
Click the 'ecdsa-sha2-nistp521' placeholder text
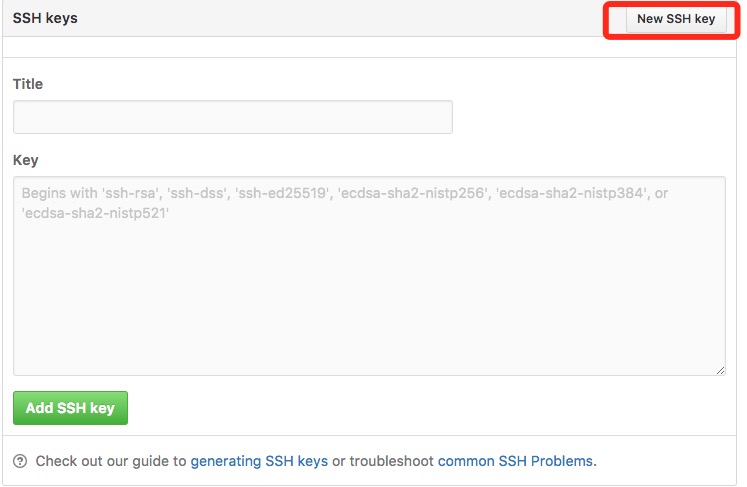(x=95, y=213)
